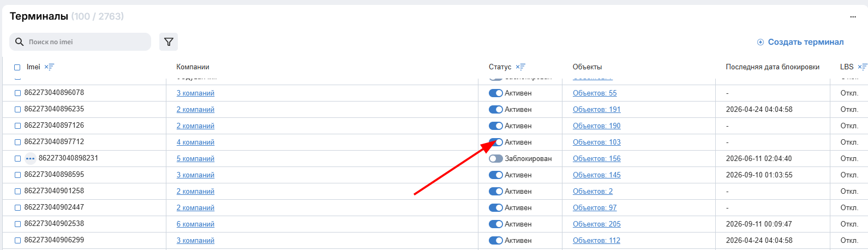Click block date 2026-09-10 01:03:55
This screenshot has width=868, height=250.
click(x=759, y=175)
